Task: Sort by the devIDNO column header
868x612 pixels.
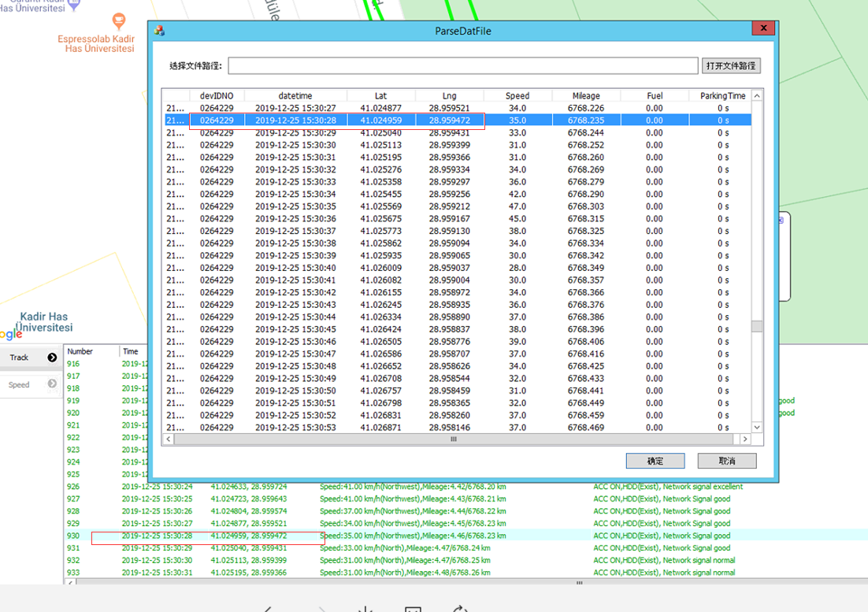Action: (x=217, y=96)
